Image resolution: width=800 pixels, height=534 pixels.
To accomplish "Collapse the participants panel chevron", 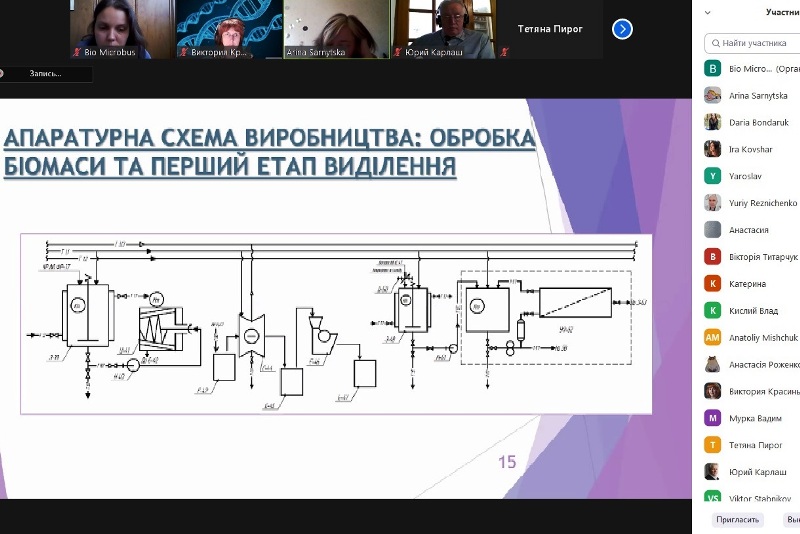I will pyautogui.click(x=708, y=12).
